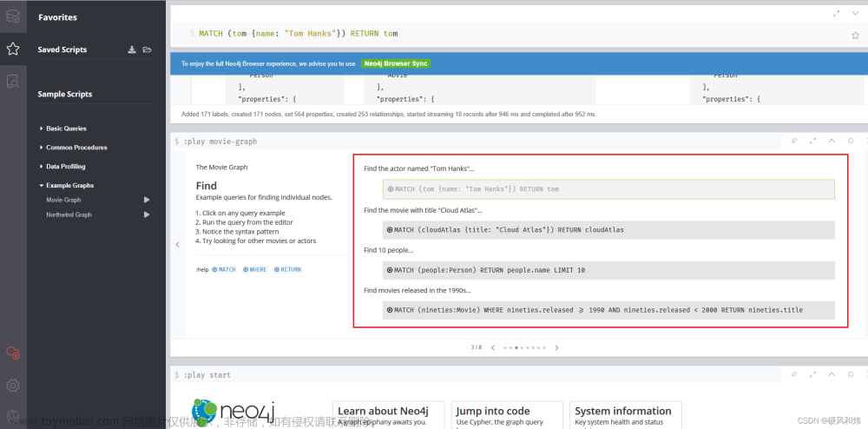Open the Documents sidebar icon

pos(13,82)
